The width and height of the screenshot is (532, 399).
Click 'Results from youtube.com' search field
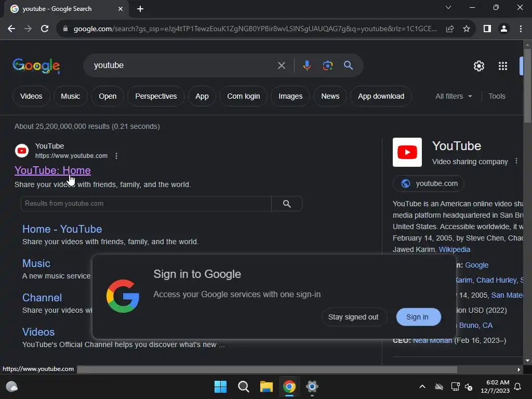146,204
